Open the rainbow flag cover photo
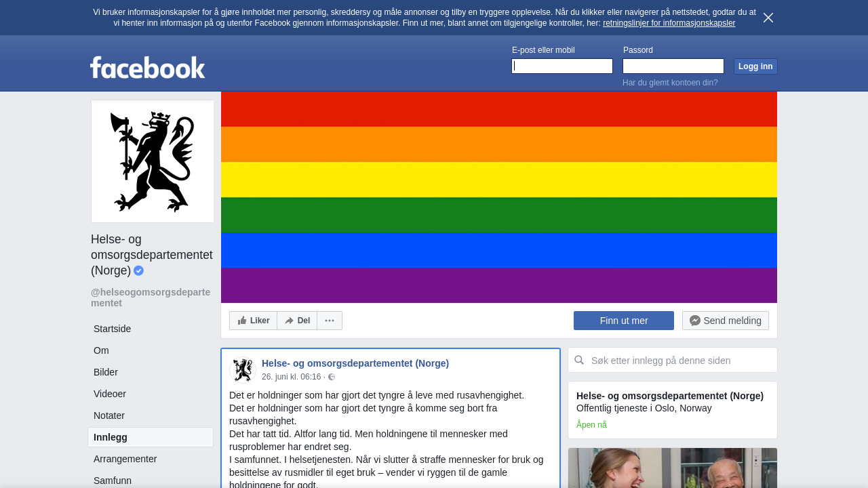The height and width of the screenshot is (488, 868). 499,197
